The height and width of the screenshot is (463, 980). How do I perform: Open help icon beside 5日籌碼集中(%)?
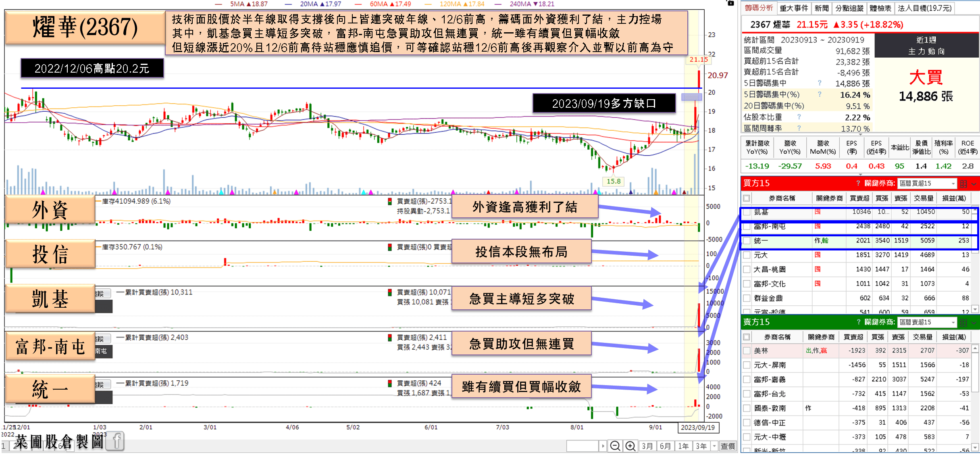click(x=820, y=94)
